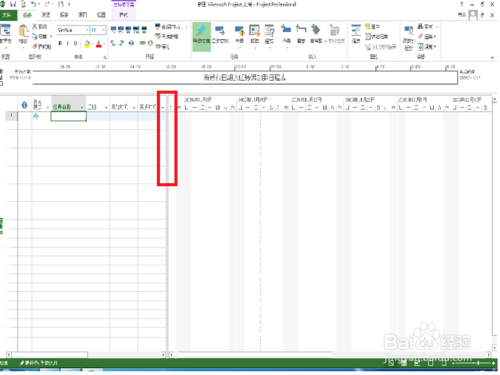This screenshot has width=500, height=375.
Task: Toggle italic formatting
Action: click(x=68, y=43)
